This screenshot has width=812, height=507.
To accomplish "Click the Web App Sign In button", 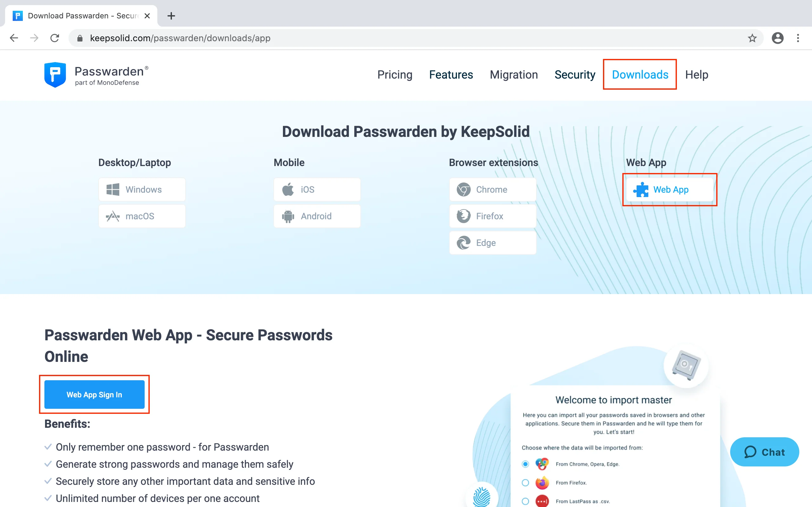I will [x=94, y=394].
